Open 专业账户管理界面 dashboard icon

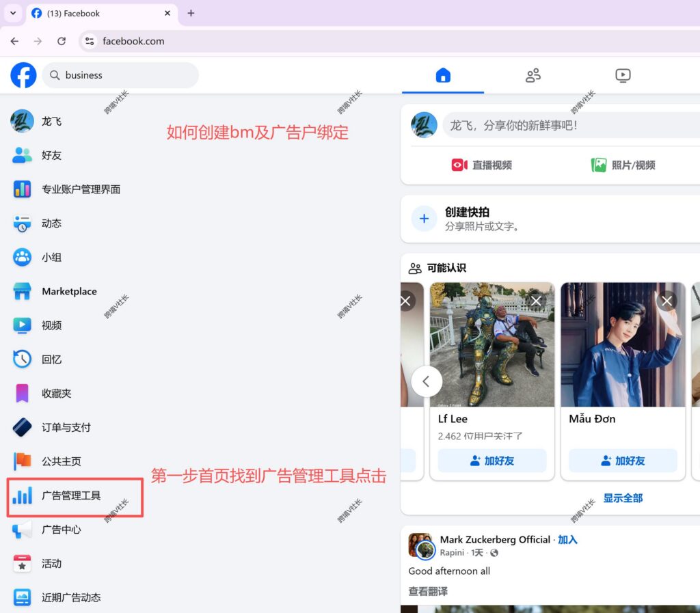point(22,189)
